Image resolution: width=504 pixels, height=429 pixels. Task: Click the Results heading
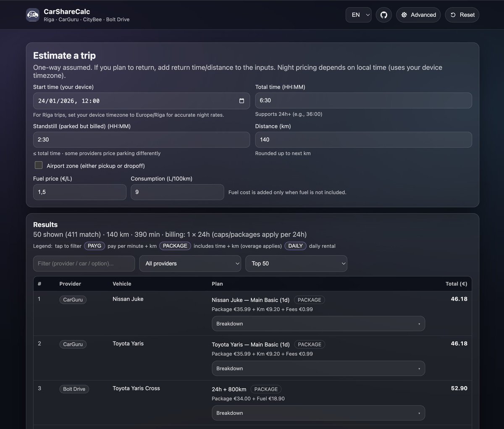(x=45, y=225)
